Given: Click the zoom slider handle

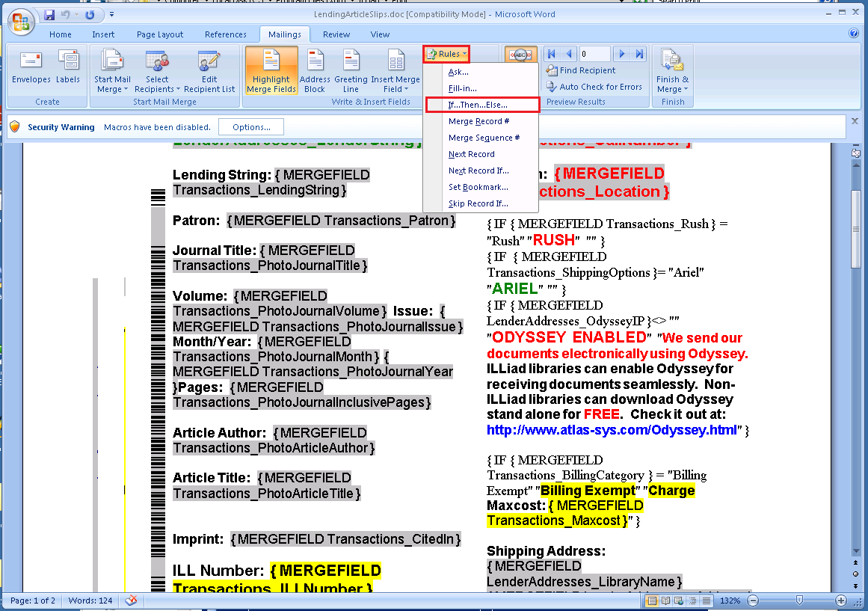Looking at the screenshot, I should tap(799, 601).
